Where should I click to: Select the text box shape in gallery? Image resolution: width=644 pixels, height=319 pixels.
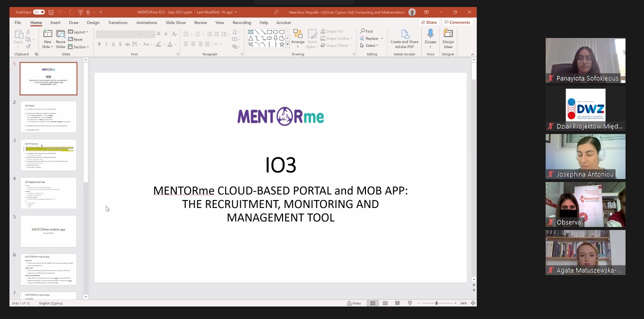click(251, 32)
